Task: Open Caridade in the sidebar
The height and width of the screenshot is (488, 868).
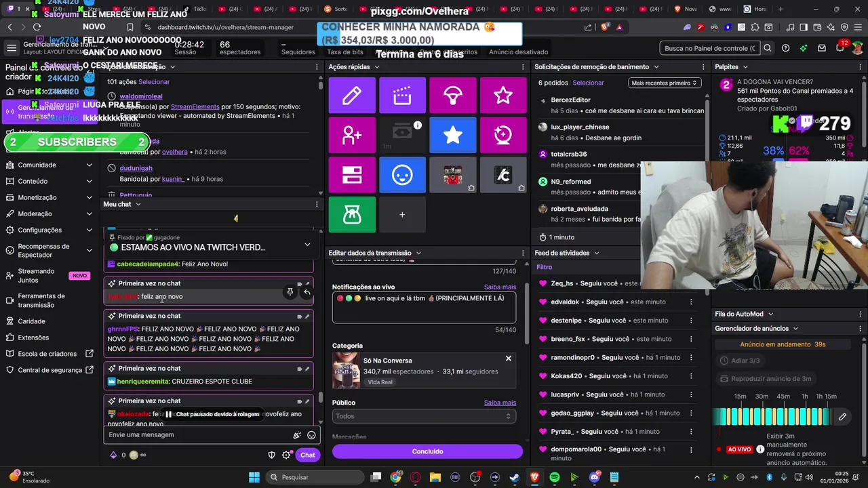Action: pyautogui.click(x=32, y=321)
